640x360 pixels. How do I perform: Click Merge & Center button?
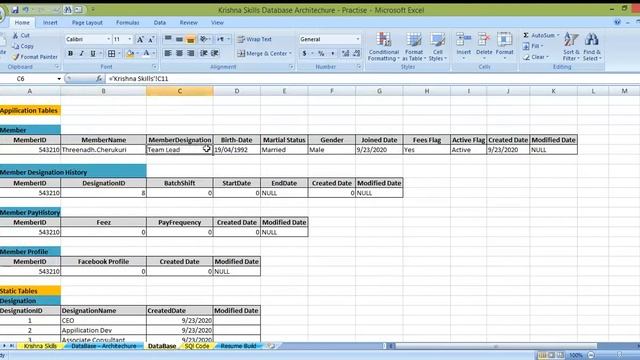[x=262, y=53]
